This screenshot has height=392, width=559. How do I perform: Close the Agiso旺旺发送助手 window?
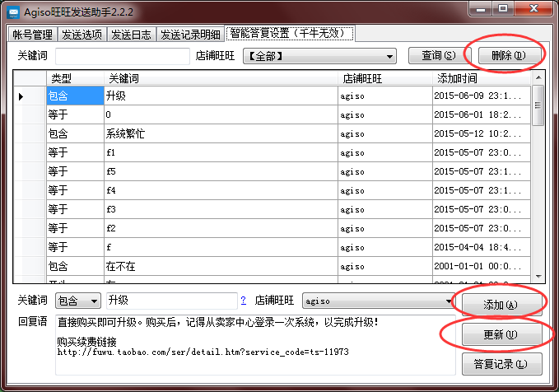tap(533, 8)
